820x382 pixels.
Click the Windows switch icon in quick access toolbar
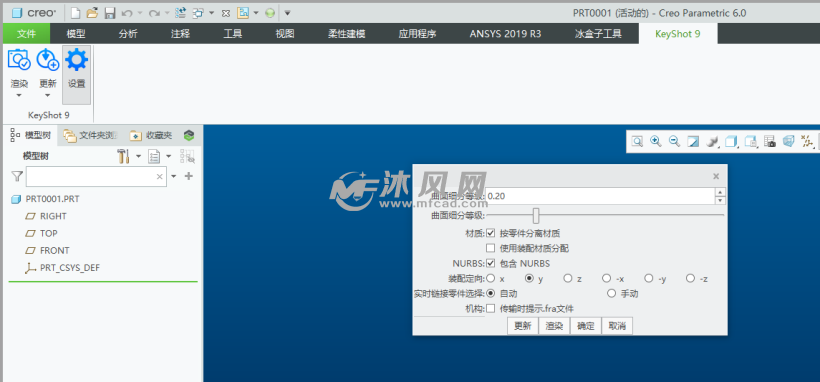point(199,13)
